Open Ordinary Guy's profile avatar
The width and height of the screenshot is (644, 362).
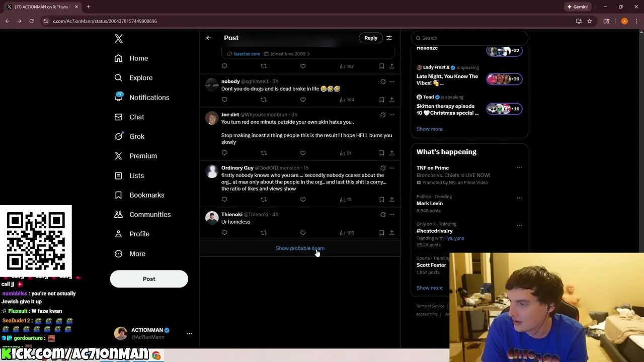pos(212,171)
